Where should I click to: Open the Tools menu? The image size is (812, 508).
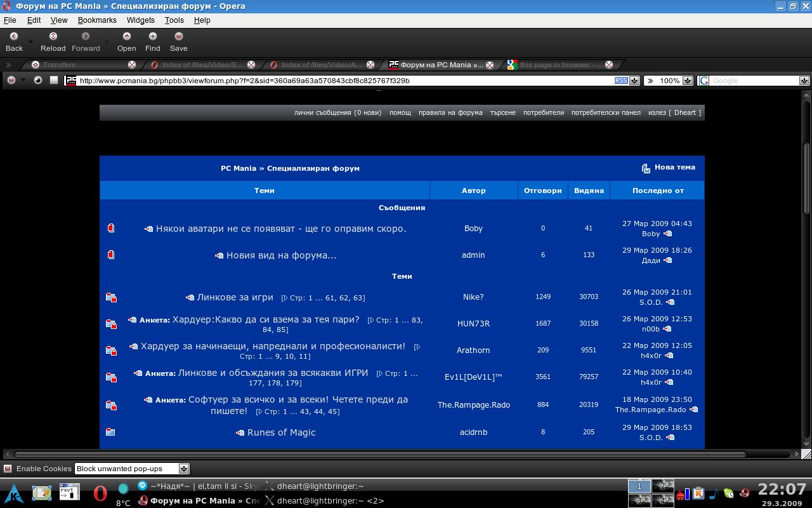point(174,20)
